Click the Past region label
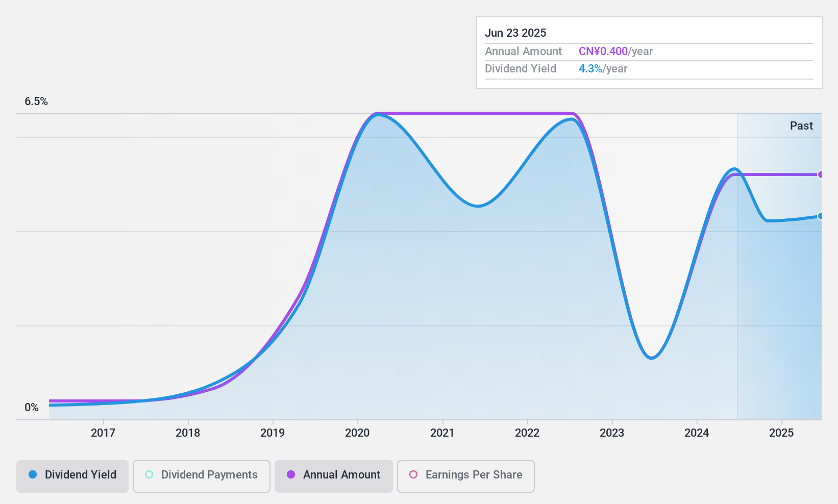838x504 pixels. pyautogui.click(x=801, y=125)
